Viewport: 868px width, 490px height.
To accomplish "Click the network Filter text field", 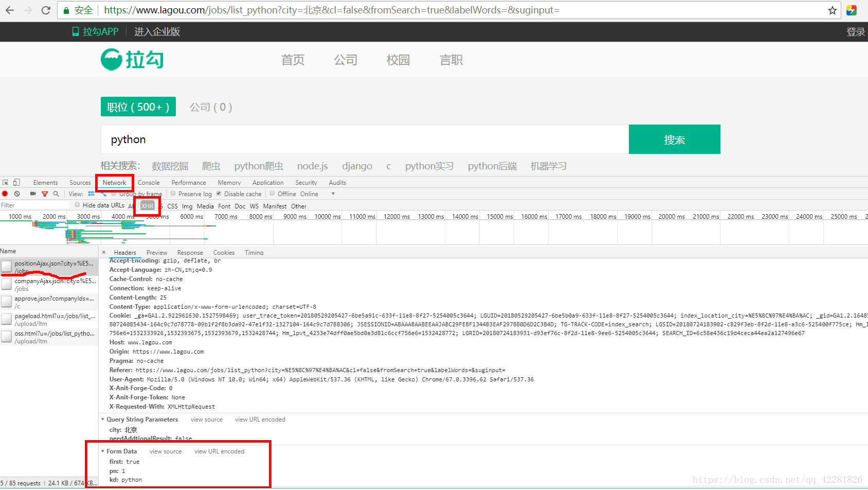I will (34, 205).
